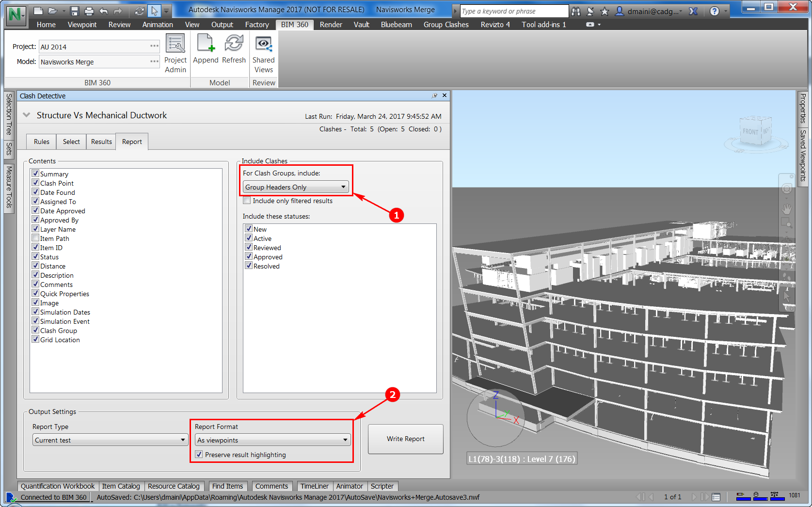Open the Report Type dropdown

pos(111,440)
